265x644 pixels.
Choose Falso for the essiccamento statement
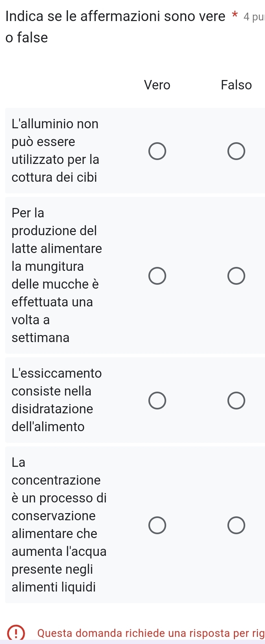pos(236,400)
